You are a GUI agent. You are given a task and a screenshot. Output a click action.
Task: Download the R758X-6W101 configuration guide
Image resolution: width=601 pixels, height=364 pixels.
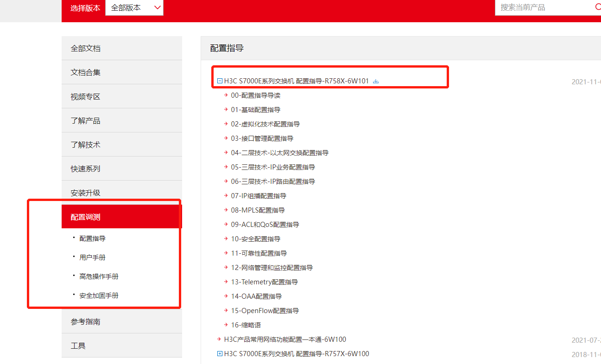(x=376, y=81)
